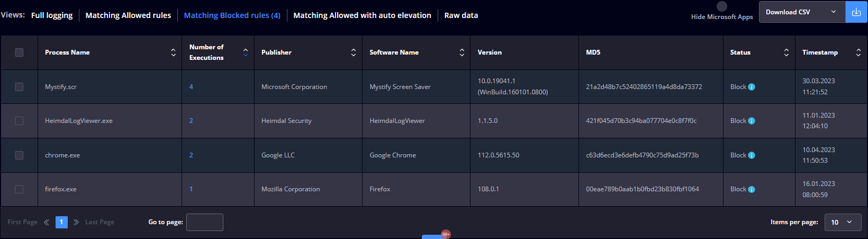Click Google LLC publisher cell

(x=278, y=155)
